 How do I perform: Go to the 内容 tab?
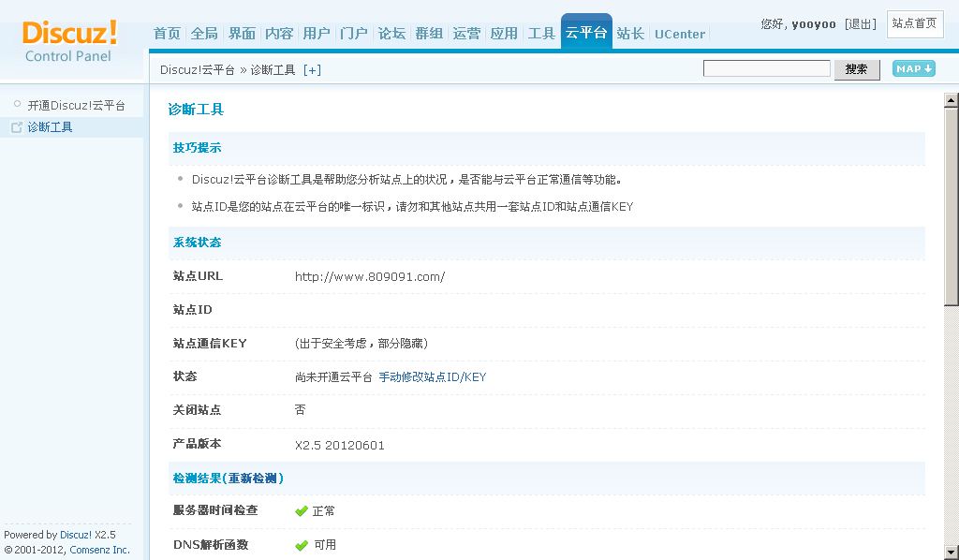coord(279,34)
